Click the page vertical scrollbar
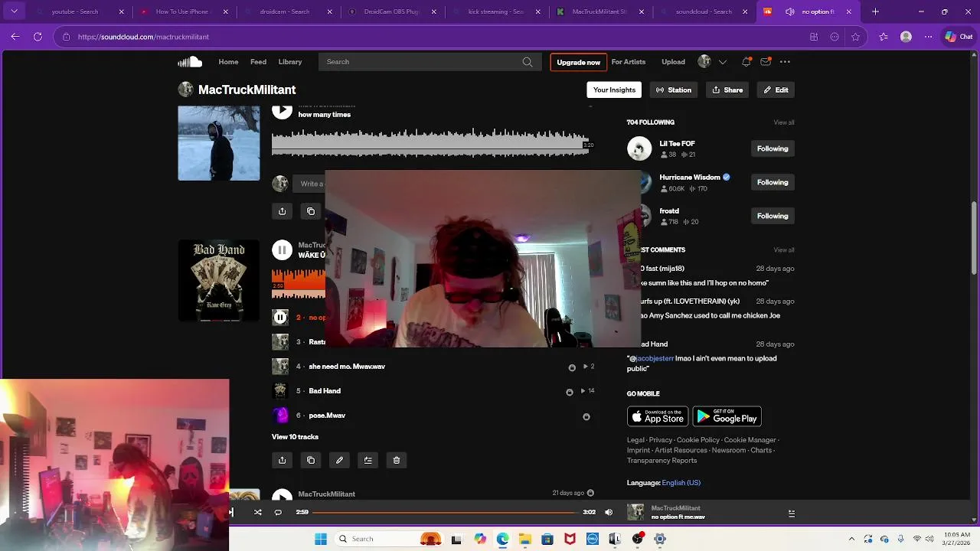Screen dimensions: 980x551 [x=974, y=237]
